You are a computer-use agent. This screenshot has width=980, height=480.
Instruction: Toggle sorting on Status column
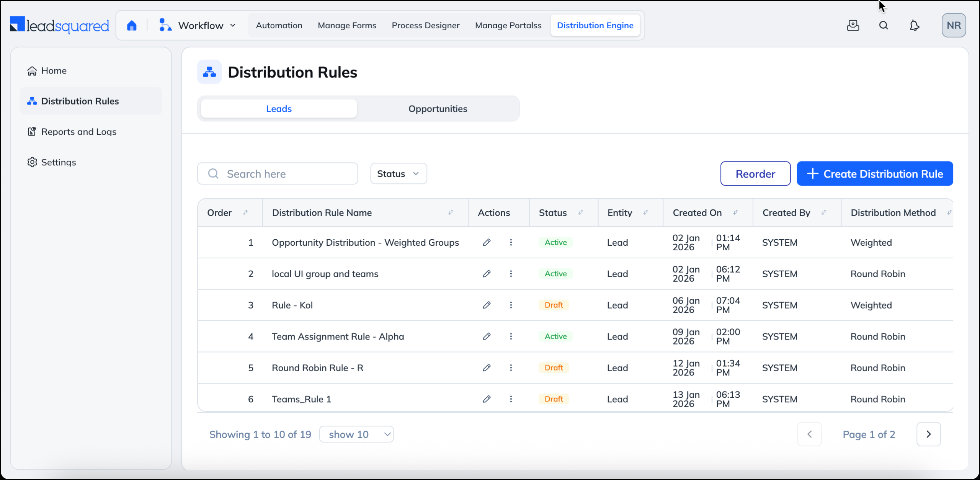tap(581, 212)
